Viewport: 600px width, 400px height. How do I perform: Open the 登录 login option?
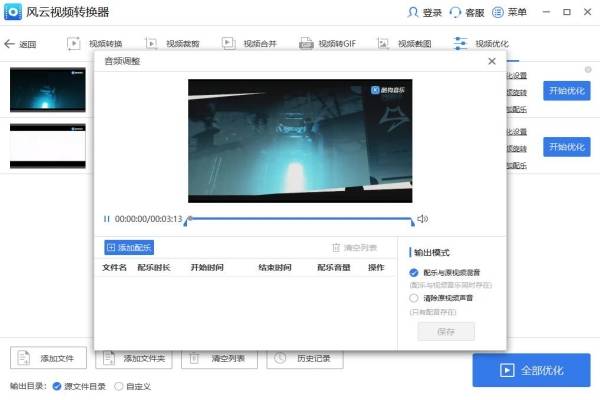[x=432, y=13]
